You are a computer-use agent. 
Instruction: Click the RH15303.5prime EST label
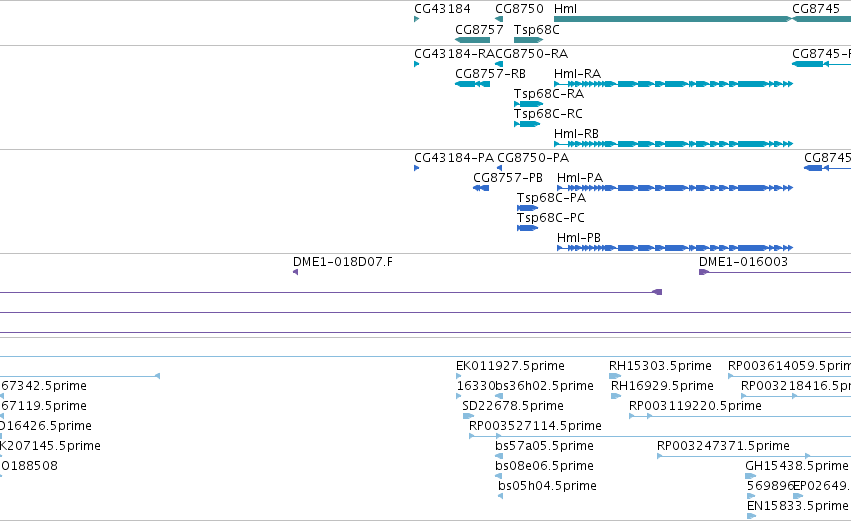[x=660, y=366]
